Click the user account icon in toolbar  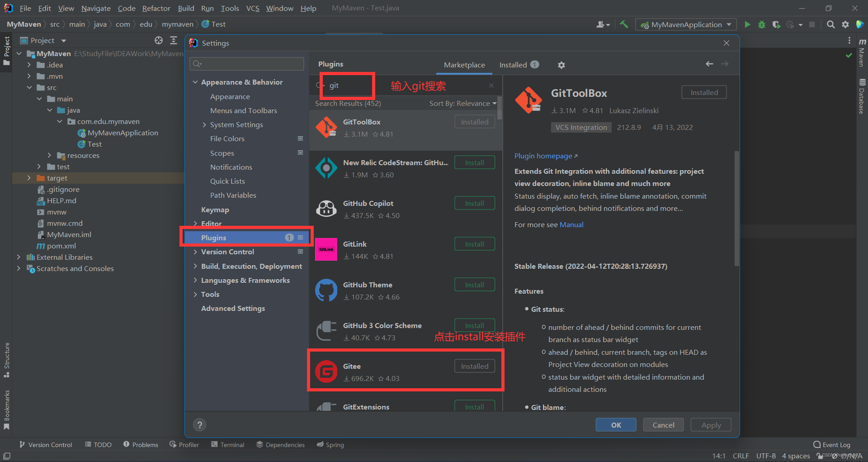[603, 24]
